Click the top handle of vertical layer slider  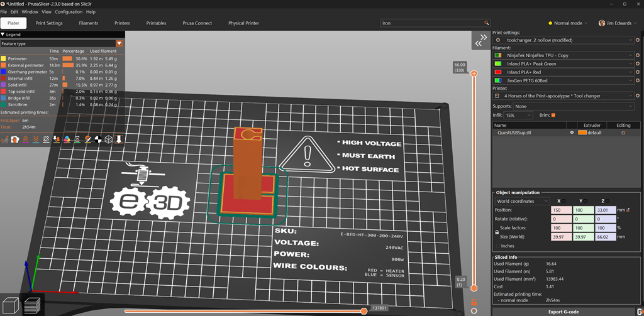[474, 74]
